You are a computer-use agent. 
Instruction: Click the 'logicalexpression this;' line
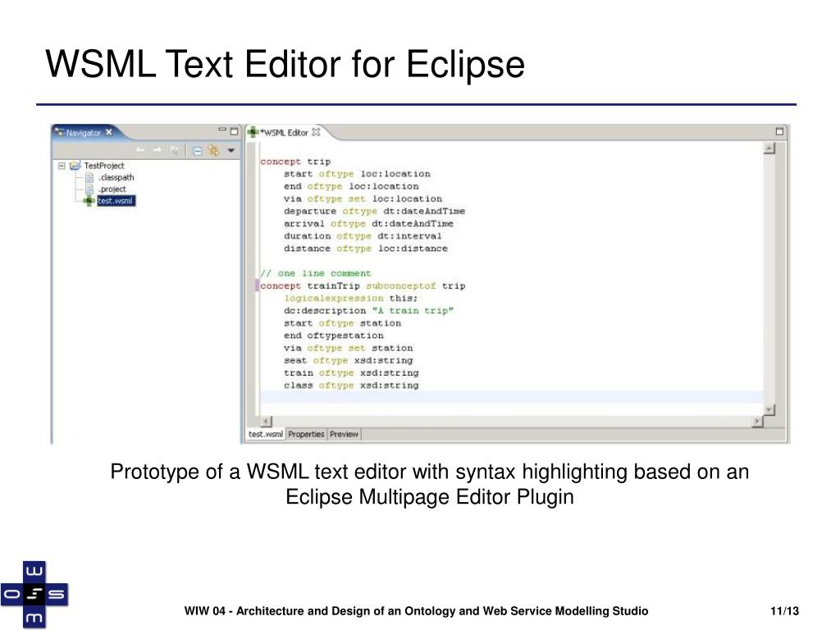click(350, 299)
